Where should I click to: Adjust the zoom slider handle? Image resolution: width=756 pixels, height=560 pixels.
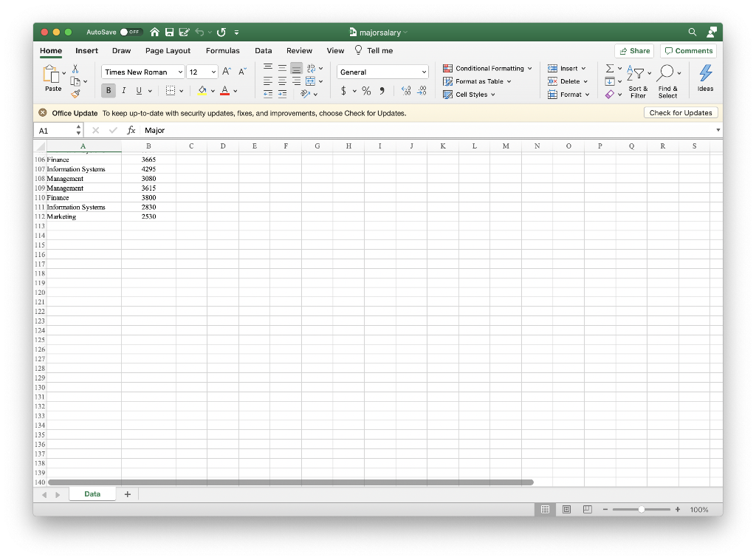pyautogui.click(x=642, y=509)
